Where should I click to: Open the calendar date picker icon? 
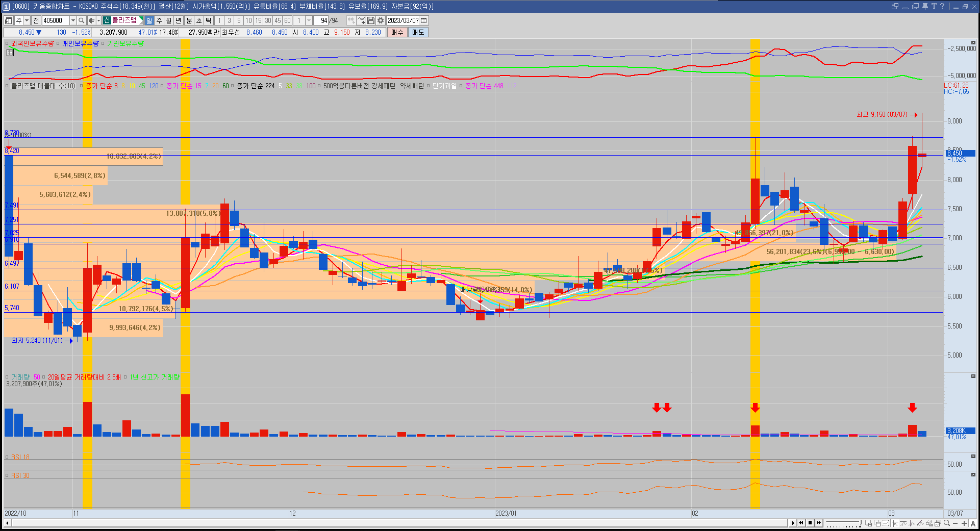click(423, 20)
